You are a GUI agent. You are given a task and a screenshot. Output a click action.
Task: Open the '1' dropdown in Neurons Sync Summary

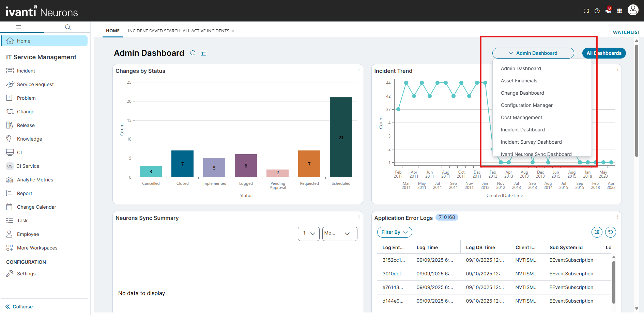click(x=308, y=234)
